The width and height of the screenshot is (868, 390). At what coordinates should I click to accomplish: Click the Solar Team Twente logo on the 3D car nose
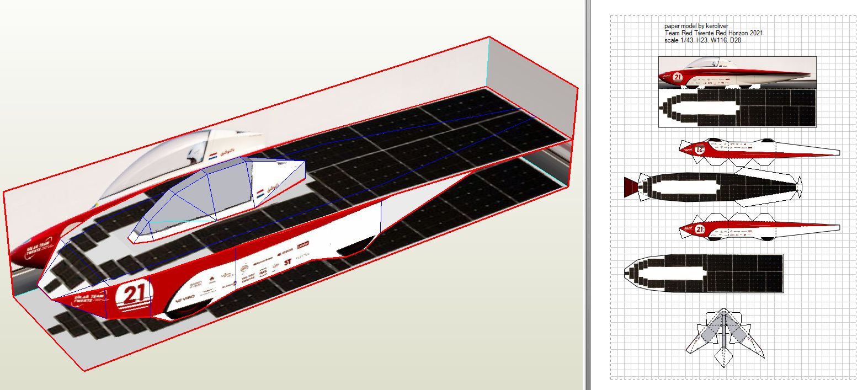[x=88, y=301]
